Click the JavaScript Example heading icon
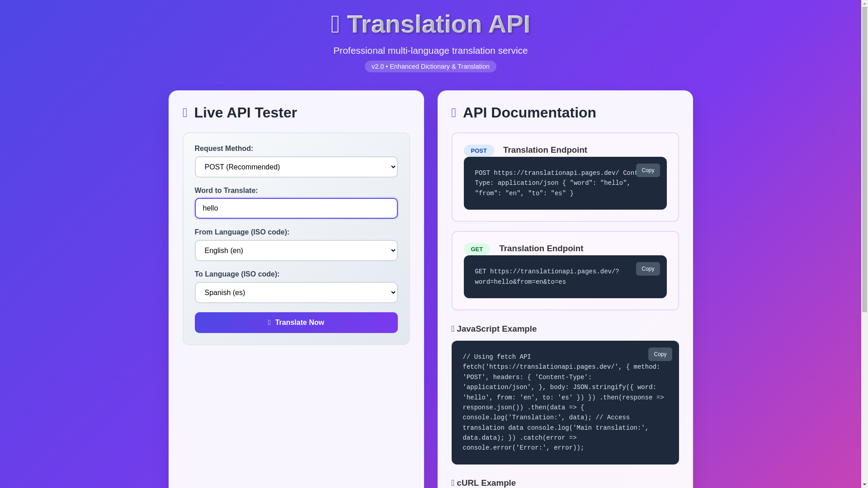This screenshot has height=488, width=868. point(453,329)
